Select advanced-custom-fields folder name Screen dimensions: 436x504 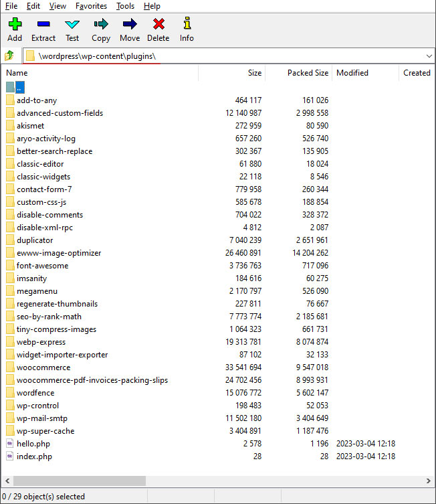[x=60, y=113]
